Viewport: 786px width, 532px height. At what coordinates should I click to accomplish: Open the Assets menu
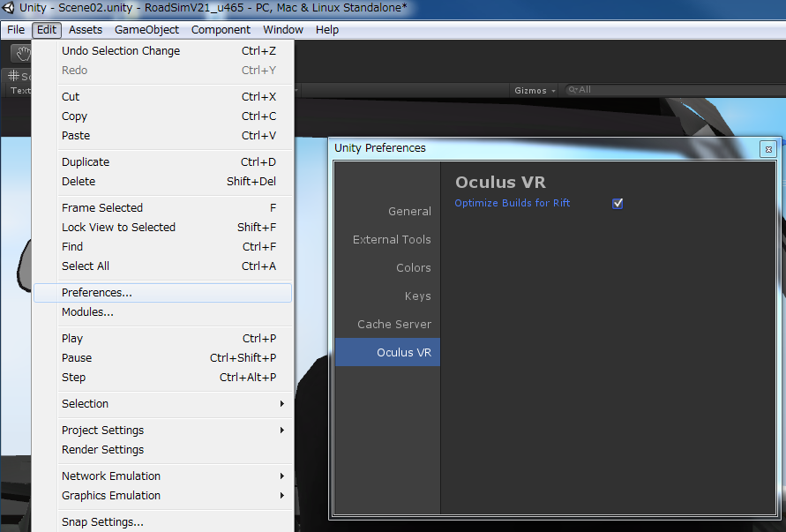(x=85, y=29)
